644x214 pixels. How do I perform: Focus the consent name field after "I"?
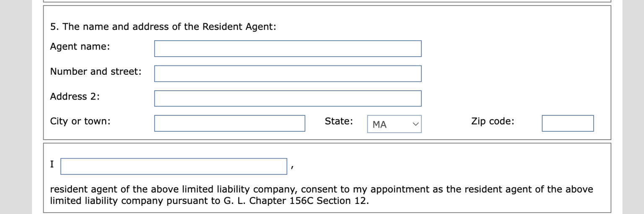click(x=174, y=166)
